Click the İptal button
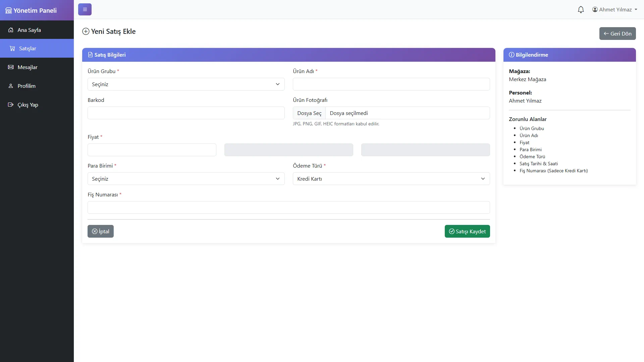644x362 pixels. coord(101,231)
